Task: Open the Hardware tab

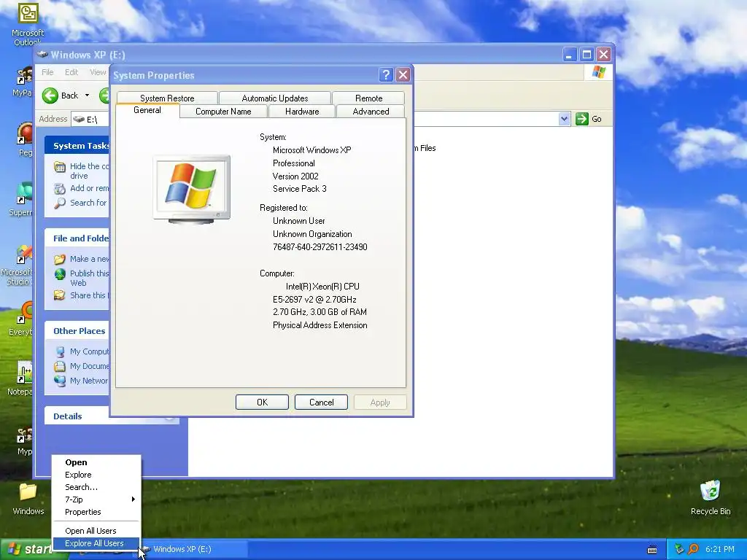Action: [302, 112]
